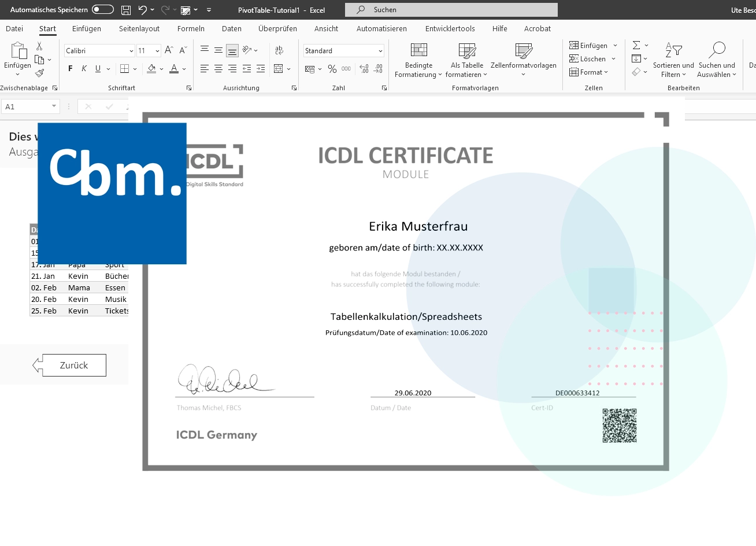Expand Als Tabelle formatieren menu
This screenshot has height=546, width=756.
tap(467, 60)
